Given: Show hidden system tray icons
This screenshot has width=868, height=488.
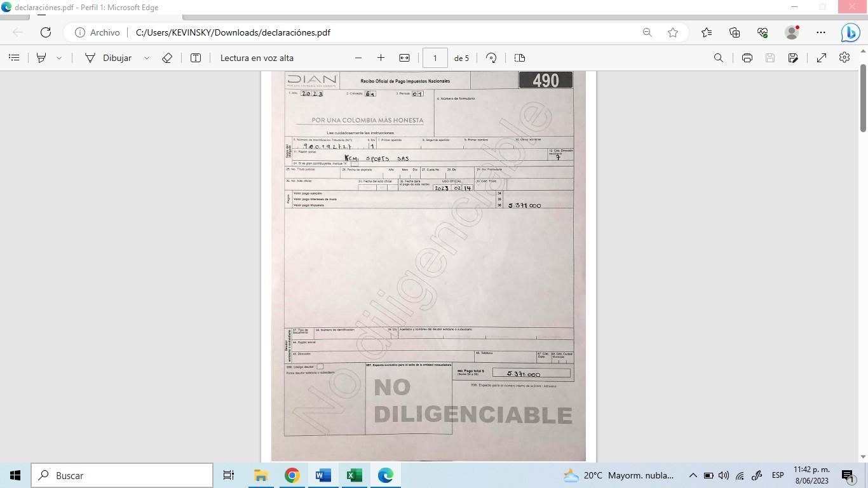Looking at the screenshot, I should coord(693,475).
